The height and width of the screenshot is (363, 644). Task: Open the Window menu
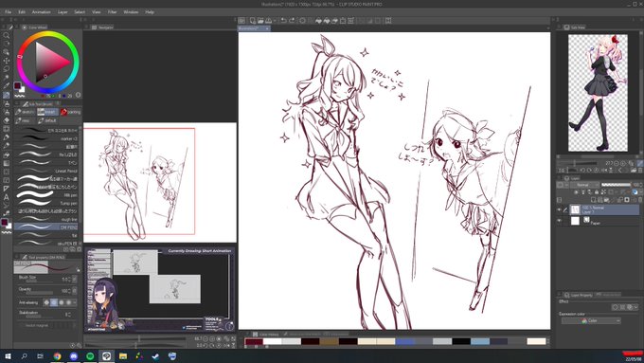pos(131,12)
